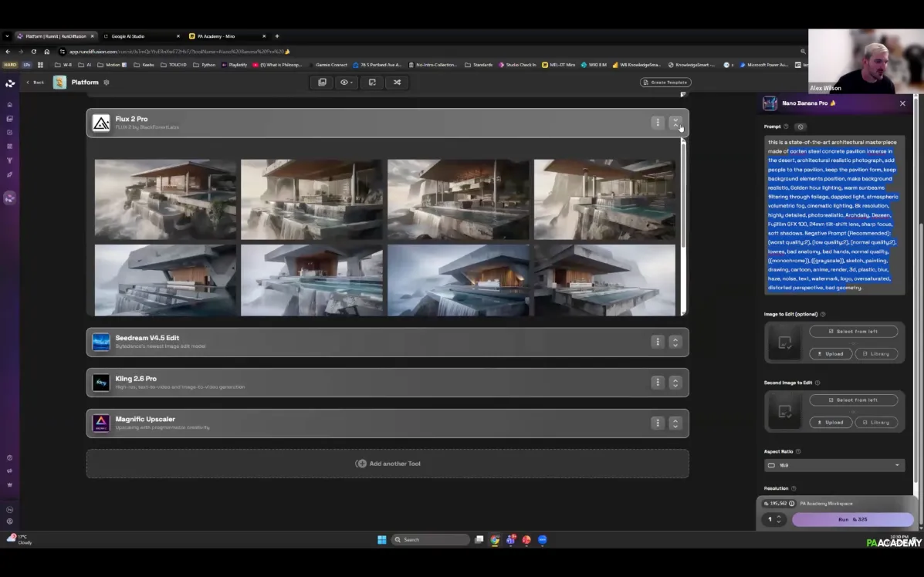Click the shuffle icon in the top toolbar
Screen dimensions: 924x577
pyautogui.click(x=397, y=83)
